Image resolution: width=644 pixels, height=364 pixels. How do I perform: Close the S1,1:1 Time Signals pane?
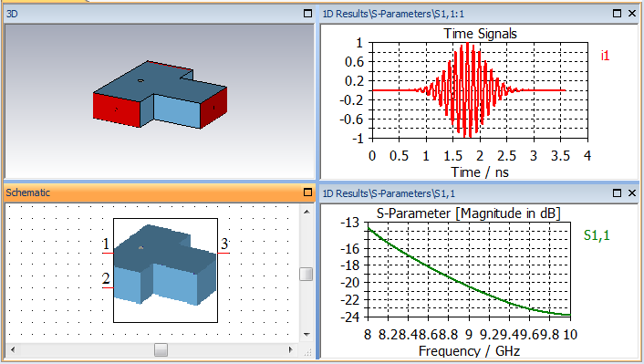point(632,14)
